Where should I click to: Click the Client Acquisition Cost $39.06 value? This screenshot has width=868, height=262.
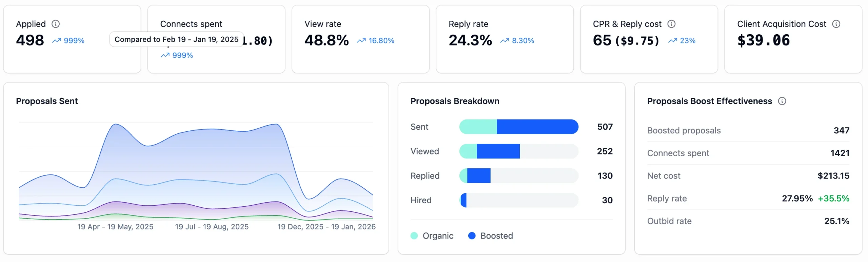click(763, 40)
